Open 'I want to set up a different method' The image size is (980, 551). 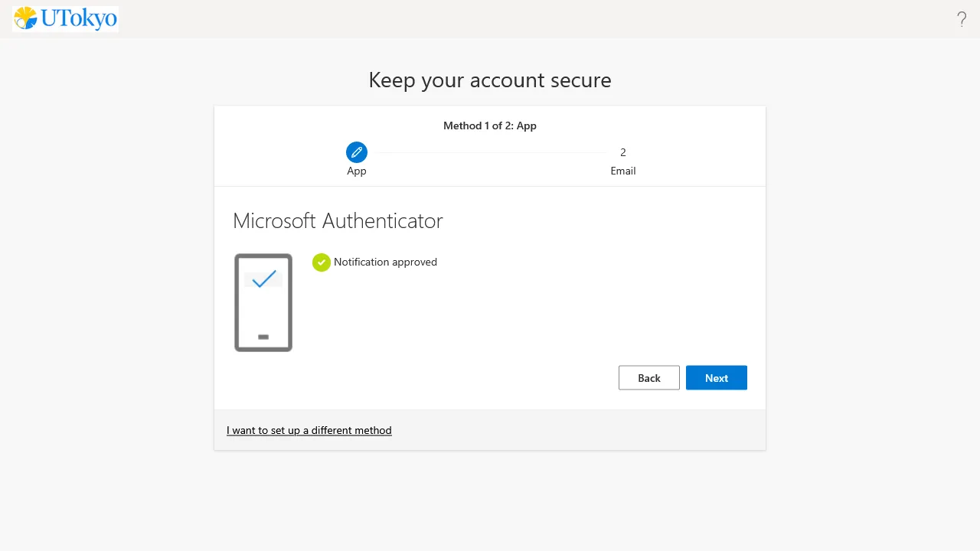tap(309, 431)
